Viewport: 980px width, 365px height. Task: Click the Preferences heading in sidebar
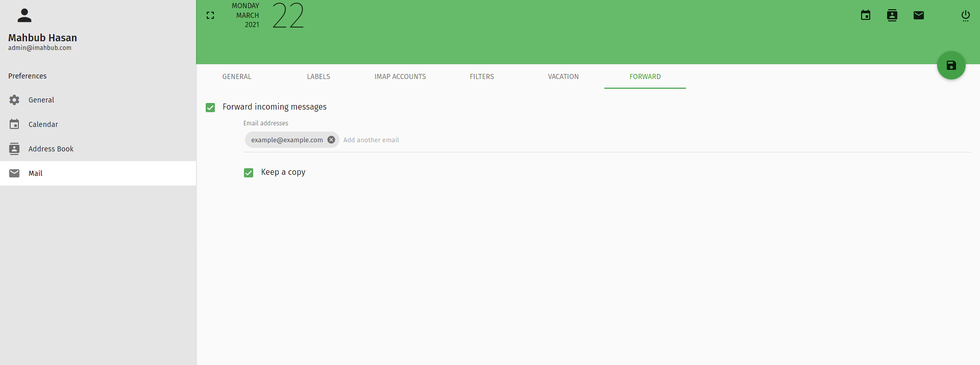[28, 76]
